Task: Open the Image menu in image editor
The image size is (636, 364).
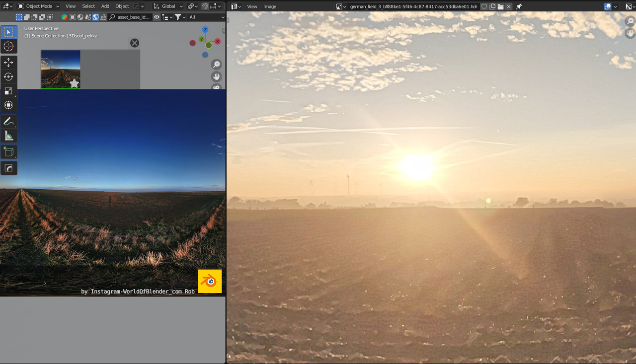Action: (270, 6)
